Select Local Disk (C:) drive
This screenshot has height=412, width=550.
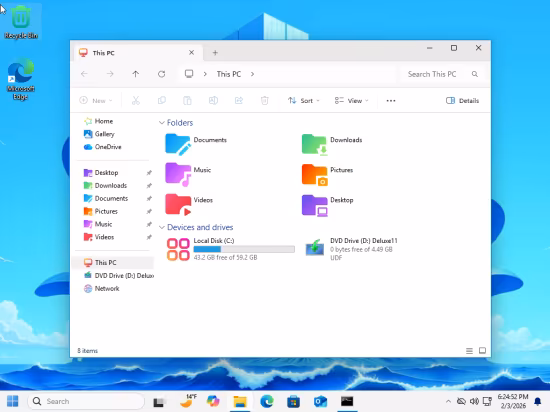point(230,249)
